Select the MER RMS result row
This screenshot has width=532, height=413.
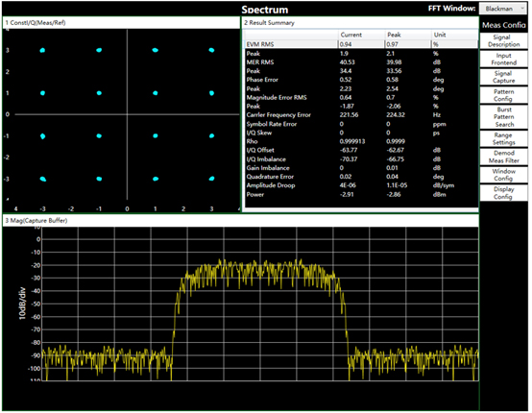(361, 62)
